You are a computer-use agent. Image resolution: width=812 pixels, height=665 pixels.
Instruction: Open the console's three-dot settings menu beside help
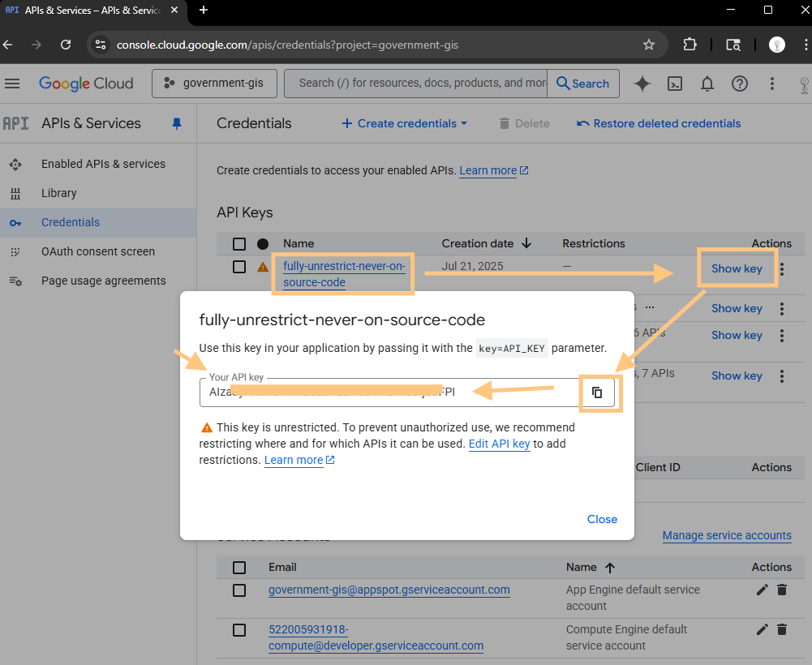772,84
